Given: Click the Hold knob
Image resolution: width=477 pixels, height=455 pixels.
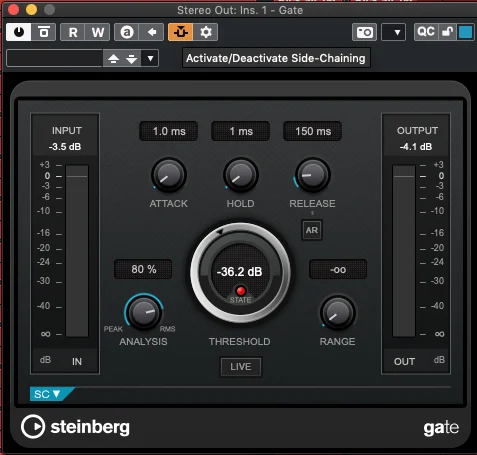Looking at the screenshot, I should [241, 175].
